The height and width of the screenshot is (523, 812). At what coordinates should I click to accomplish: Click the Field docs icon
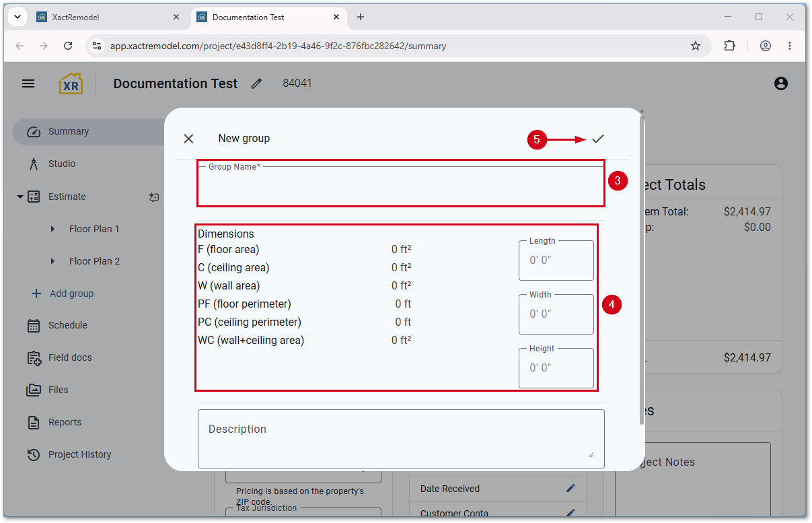click(34, 357)
